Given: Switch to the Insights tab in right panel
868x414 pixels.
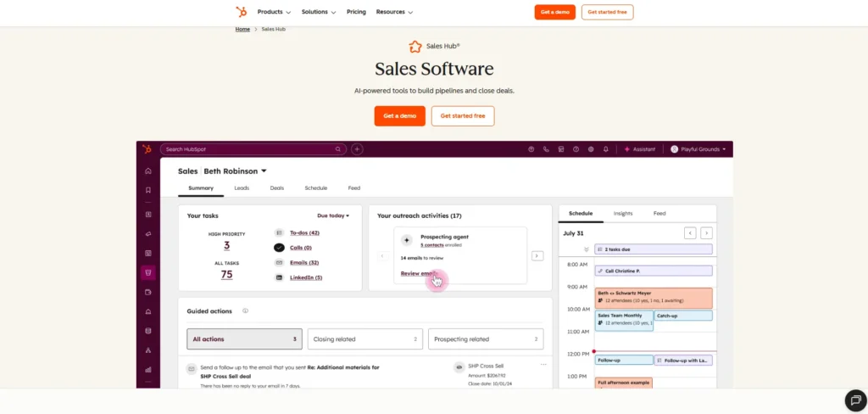Looking at the screenshot, I should pos(623,214).
